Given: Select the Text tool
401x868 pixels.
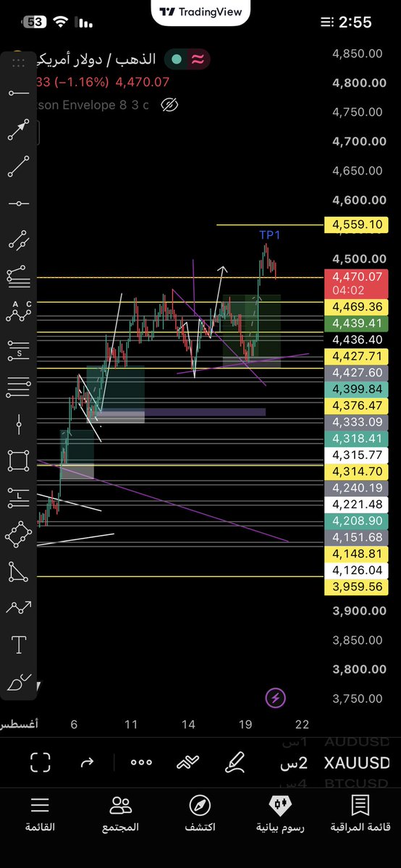Looking at the screenshot, I should pyautogui.click(x=19, y=645).
